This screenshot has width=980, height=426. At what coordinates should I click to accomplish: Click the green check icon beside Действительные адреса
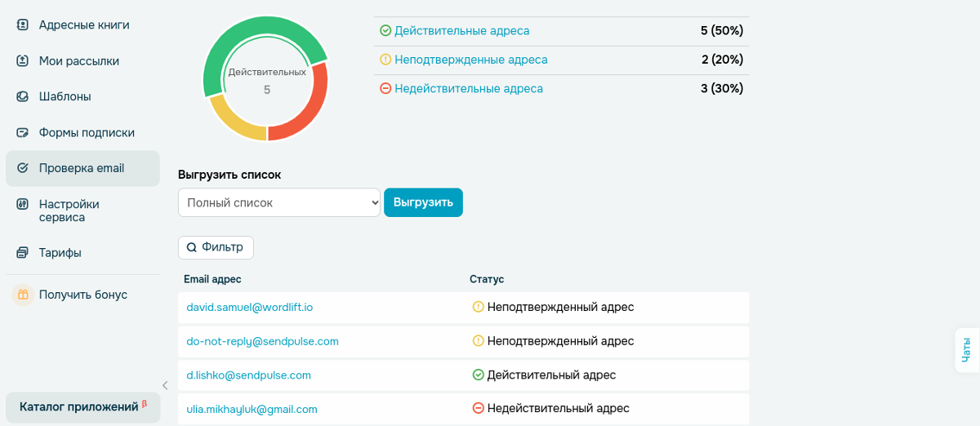pos(385,30)
